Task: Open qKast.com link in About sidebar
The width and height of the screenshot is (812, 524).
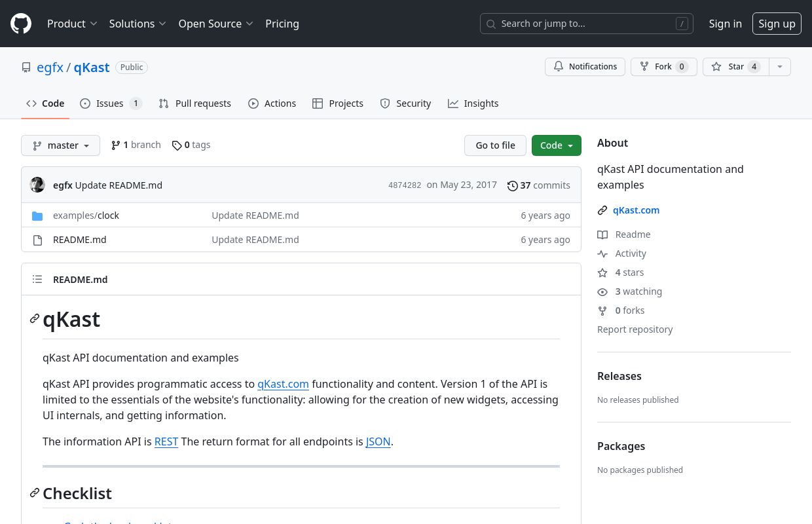Action: point(636,210)
